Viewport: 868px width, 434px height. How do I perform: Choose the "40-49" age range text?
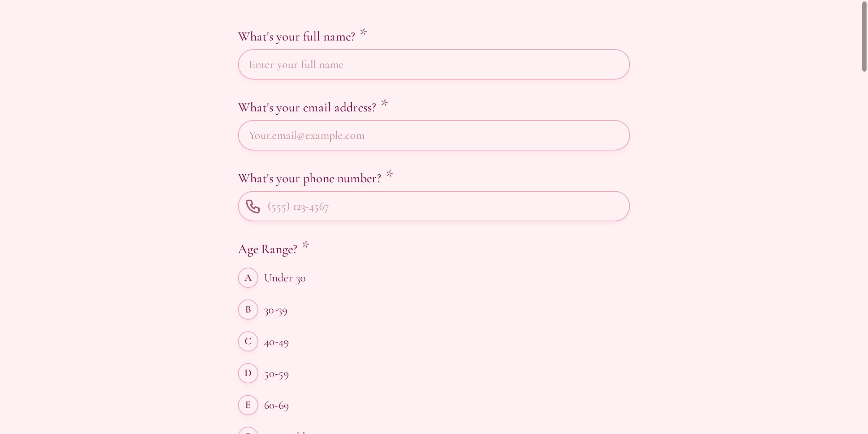pyautogui.click(x=276, y=342)
